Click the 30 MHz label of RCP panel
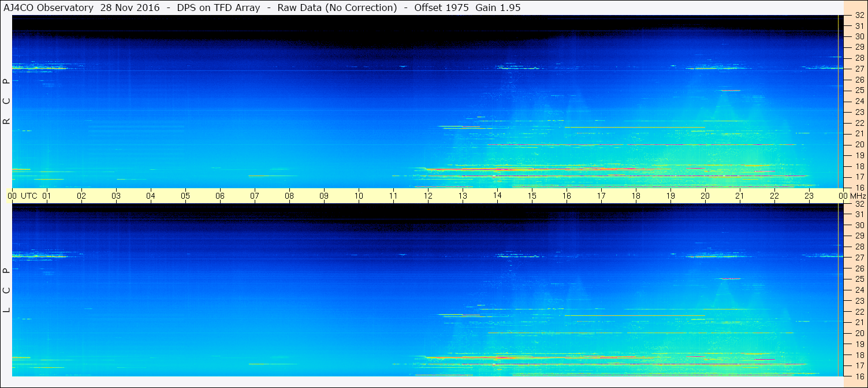Screen dimensions: 868x388 (x=859, y=36)
